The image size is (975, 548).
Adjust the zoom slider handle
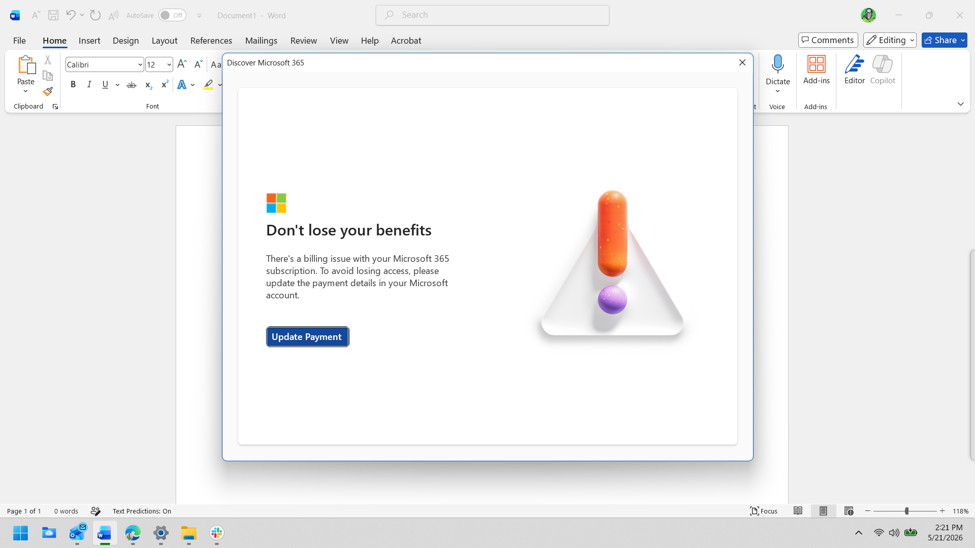pyautogui.click(x=907, y=511)
